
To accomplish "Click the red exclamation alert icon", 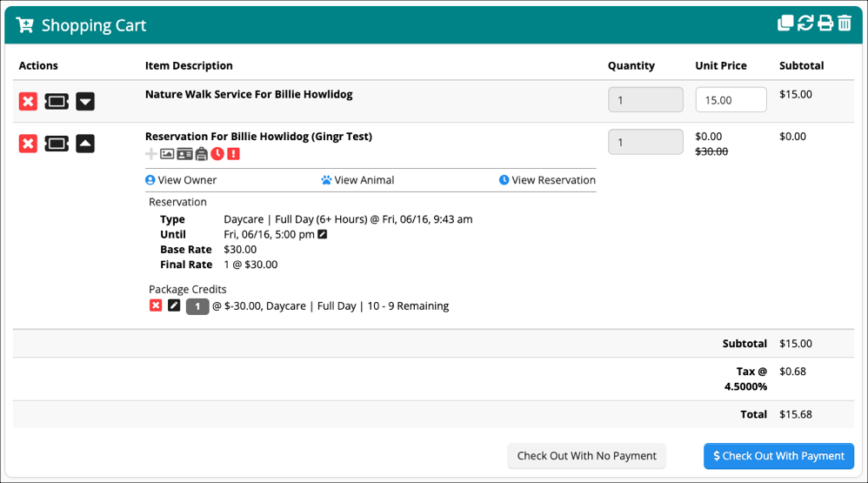I will click(234, 153).
